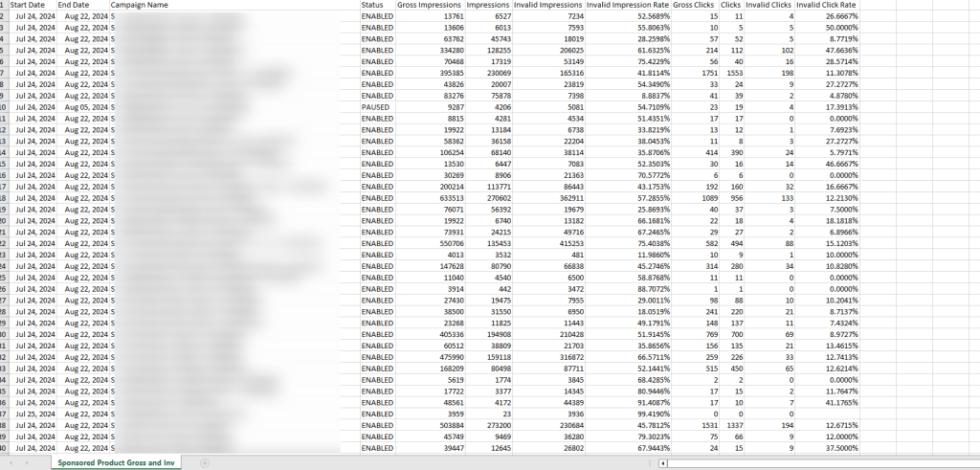The width and height of the screenshot is (980, 470).
Task: Select gross clicks cell 1089
Action: click(695, 198)
